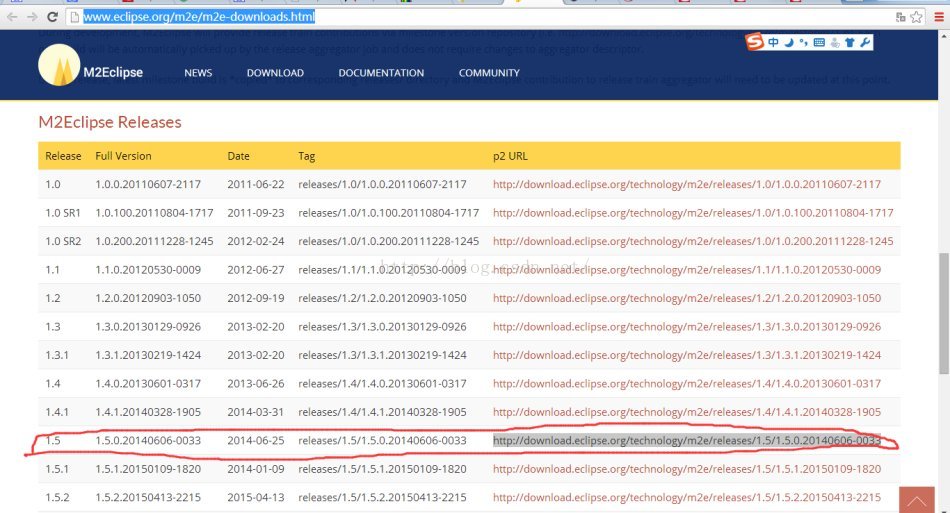Click the 1.0 SR2 release cell
The image size is (950, 513).
[x=62, y=241]
